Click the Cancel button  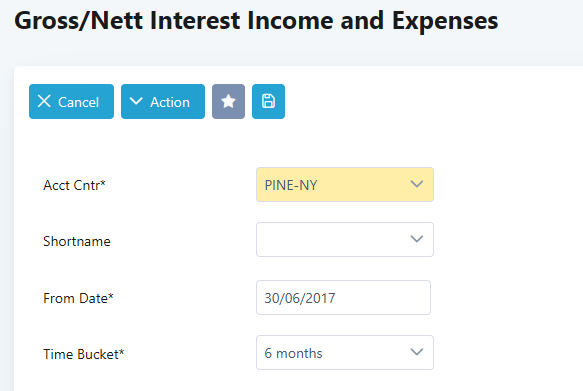point(71,101)
